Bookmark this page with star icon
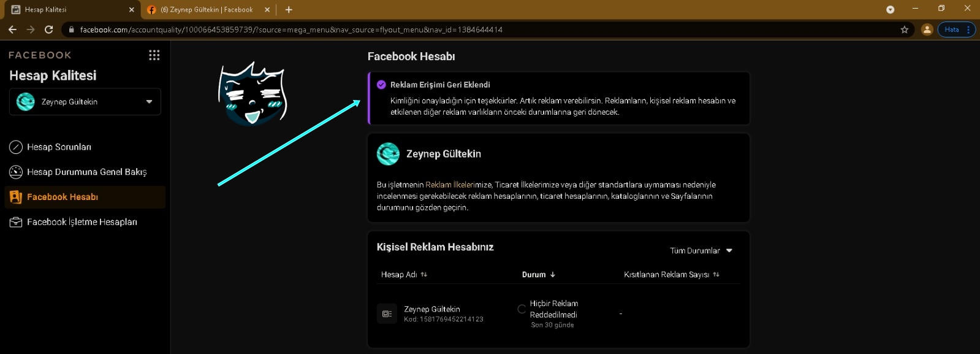980x354 pixels. (904, 29)
